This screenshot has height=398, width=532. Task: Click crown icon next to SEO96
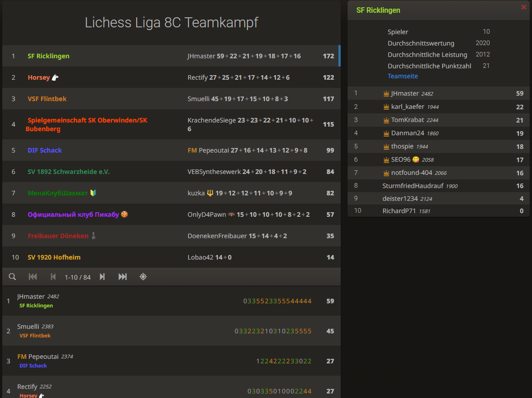(386, 159)
